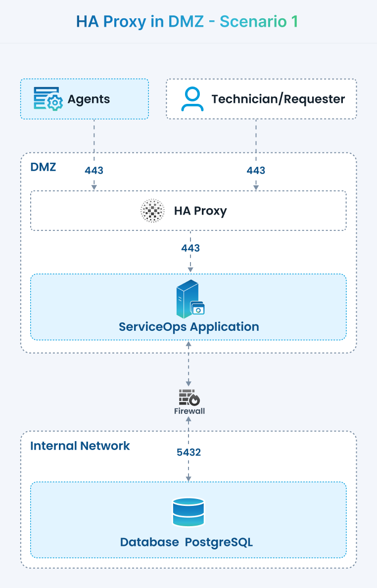Click the "Database PostgreSQL" label

pyautogui.click(x=187, y=542)
